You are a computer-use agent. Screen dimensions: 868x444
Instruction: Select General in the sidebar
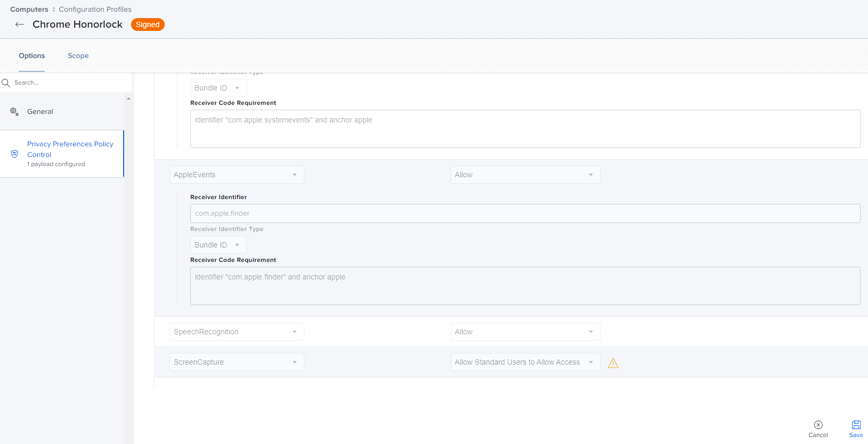62,112
